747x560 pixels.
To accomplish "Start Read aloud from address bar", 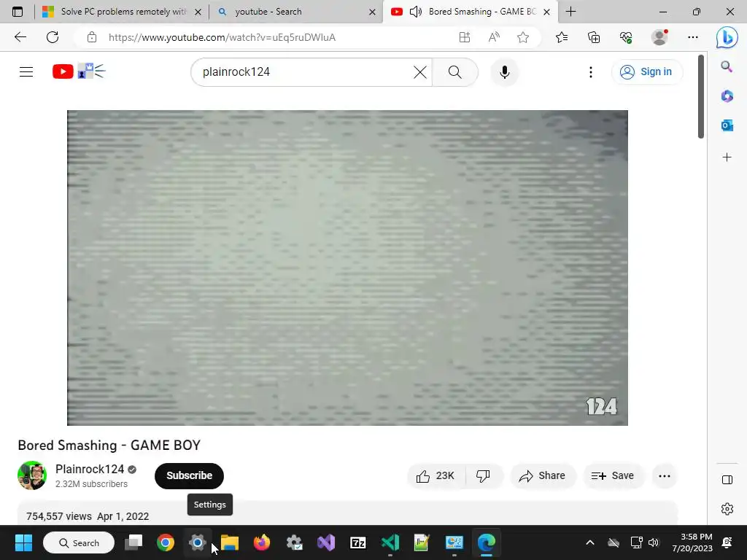I will 494,37.
